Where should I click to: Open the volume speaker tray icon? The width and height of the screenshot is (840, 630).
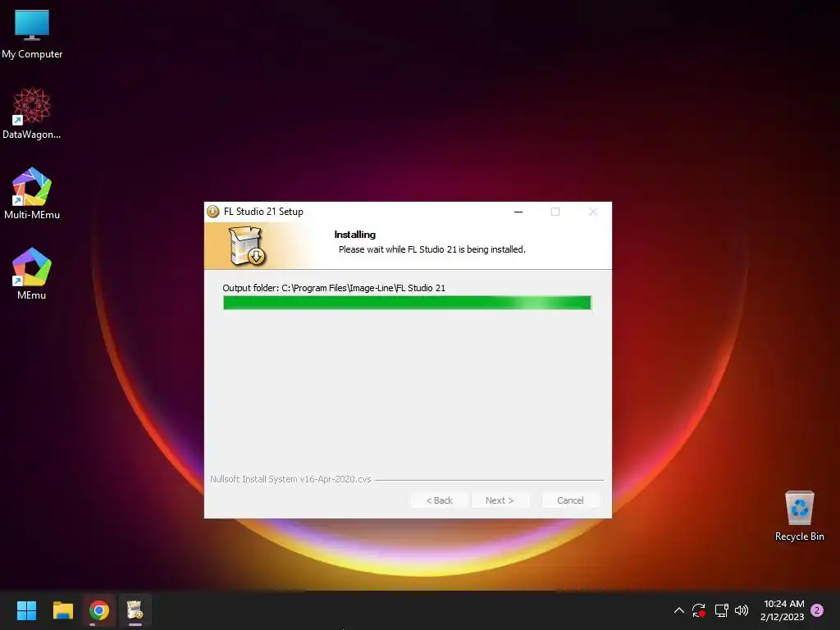(x=742, y=610)
